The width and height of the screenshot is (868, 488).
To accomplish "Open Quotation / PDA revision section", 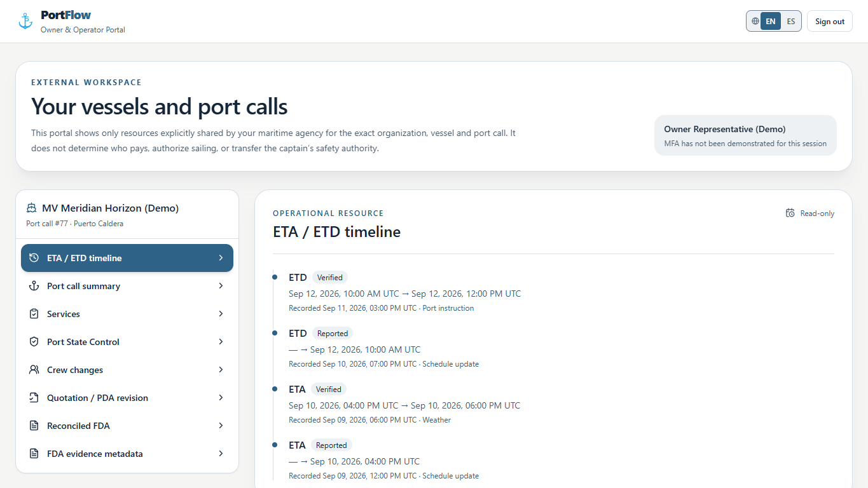I will tap(127, 398).
